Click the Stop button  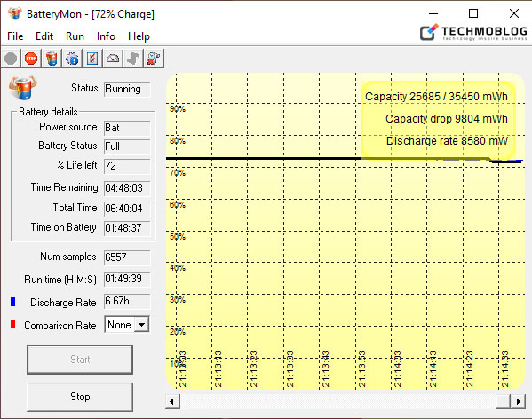[x=80, y=397]
